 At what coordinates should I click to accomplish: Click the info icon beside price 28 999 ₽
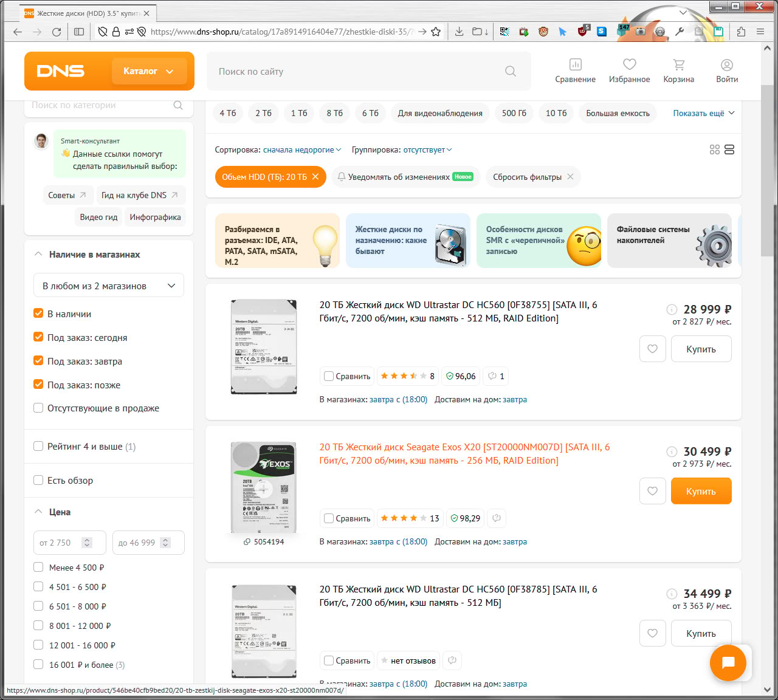[x=672, y=309]
